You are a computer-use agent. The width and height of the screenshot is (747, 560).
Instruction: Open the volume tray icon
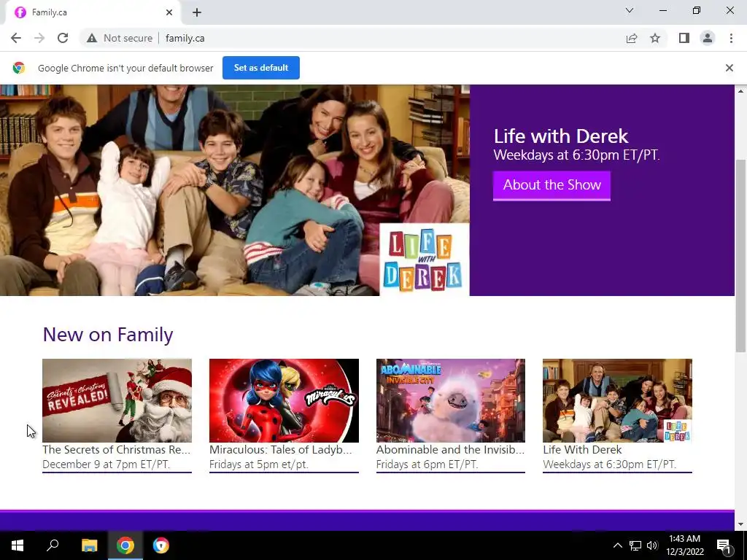652,545
